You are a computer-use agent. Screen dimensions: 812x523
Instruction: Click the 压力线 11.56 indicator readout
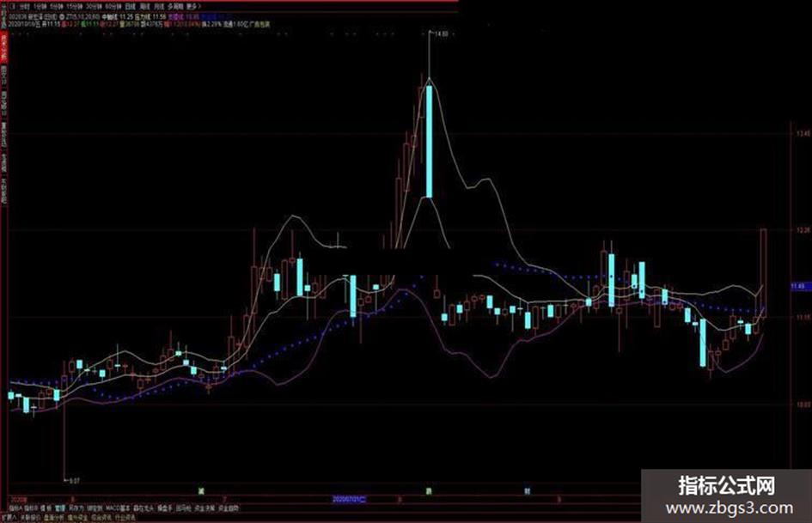[150, 17]
